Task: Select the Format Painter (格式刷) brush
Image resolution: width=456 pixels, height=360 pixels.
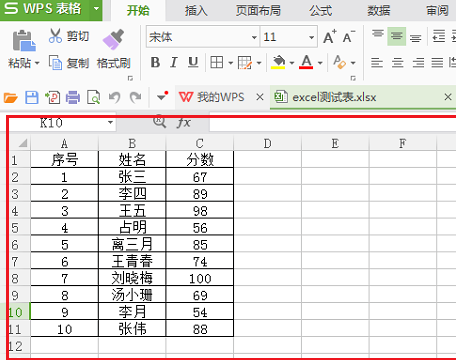Action: point(113,39)
